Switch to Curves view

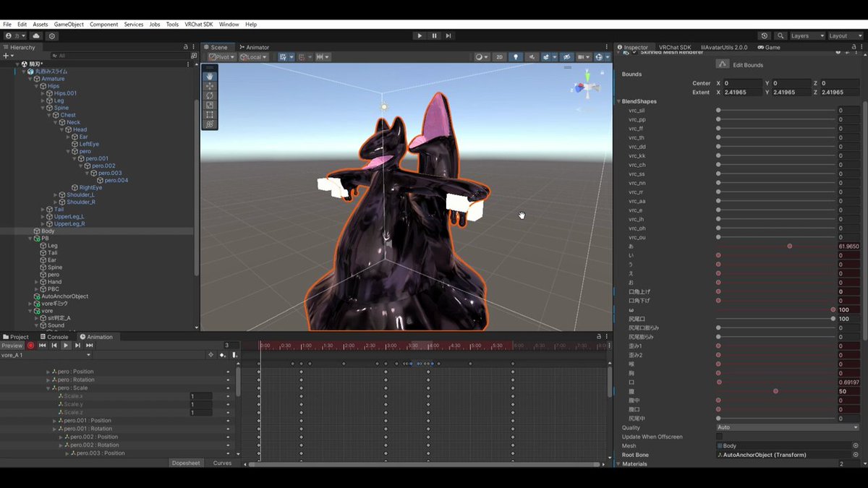point(222,463)
